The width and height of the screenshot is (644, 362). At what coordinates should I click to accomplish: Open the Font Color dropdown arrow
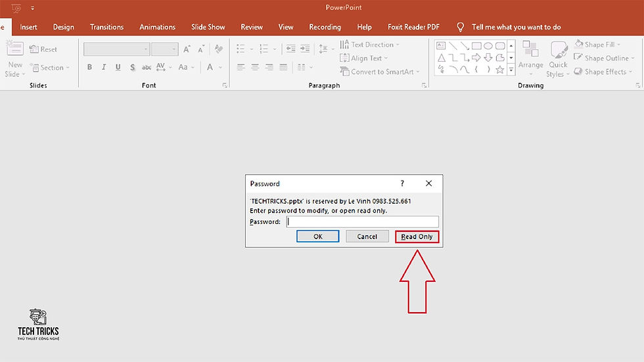(x=221, y=67)
